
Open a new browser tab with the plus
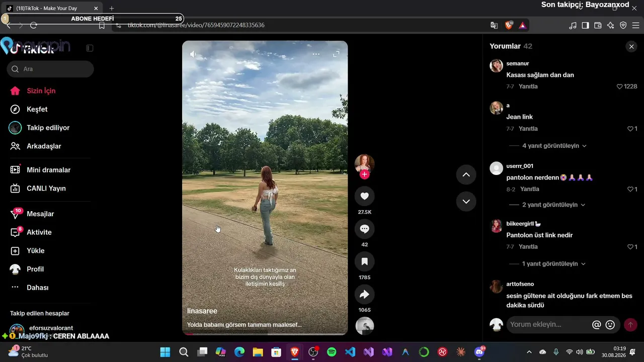coord(112,9)
